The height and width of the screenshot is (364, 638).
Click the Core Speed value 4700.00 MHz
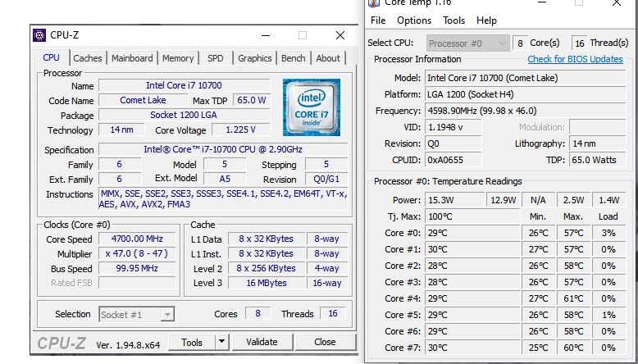(x=137, y=239)
